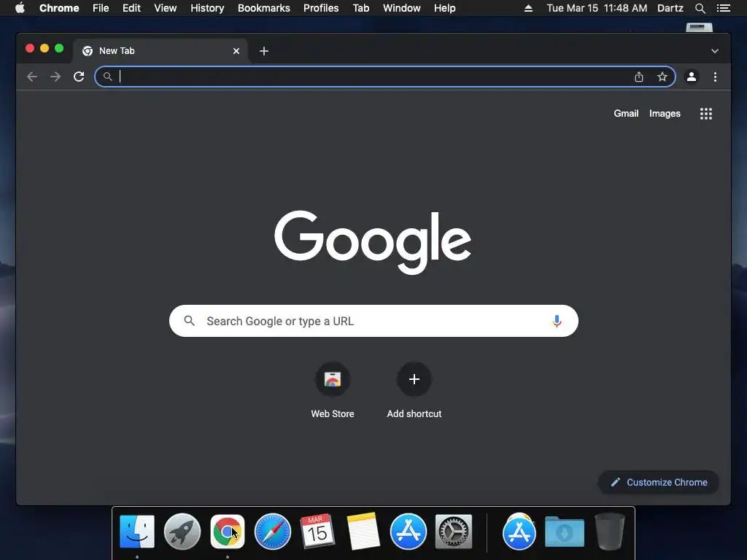Screen dimensions: 747x560
Task: Open the Notification Center list icon
Action: click(723, 8)
